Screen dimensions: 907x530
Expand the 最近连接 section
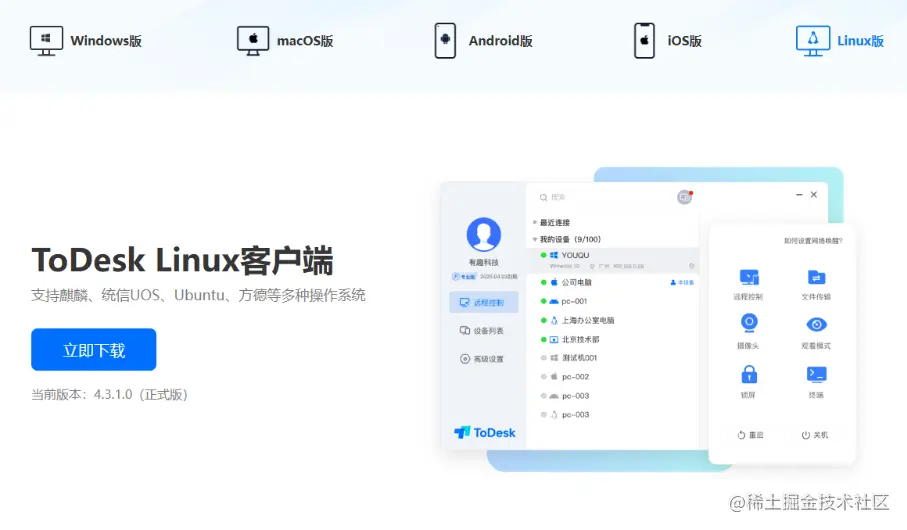[552, 222]
